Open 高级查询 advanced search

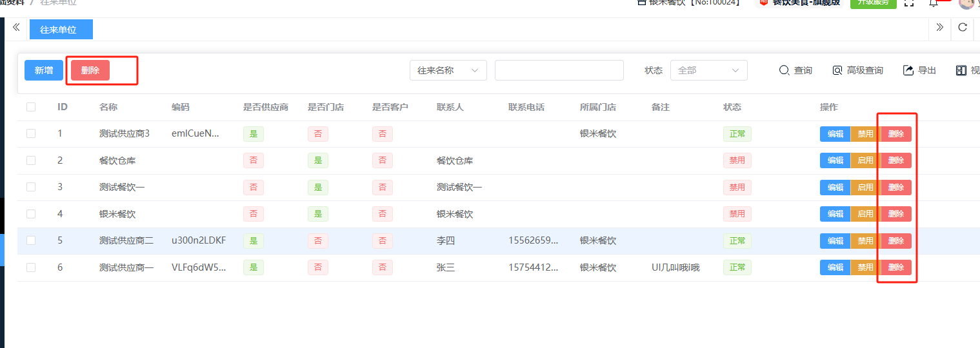[x=837, y=70]
